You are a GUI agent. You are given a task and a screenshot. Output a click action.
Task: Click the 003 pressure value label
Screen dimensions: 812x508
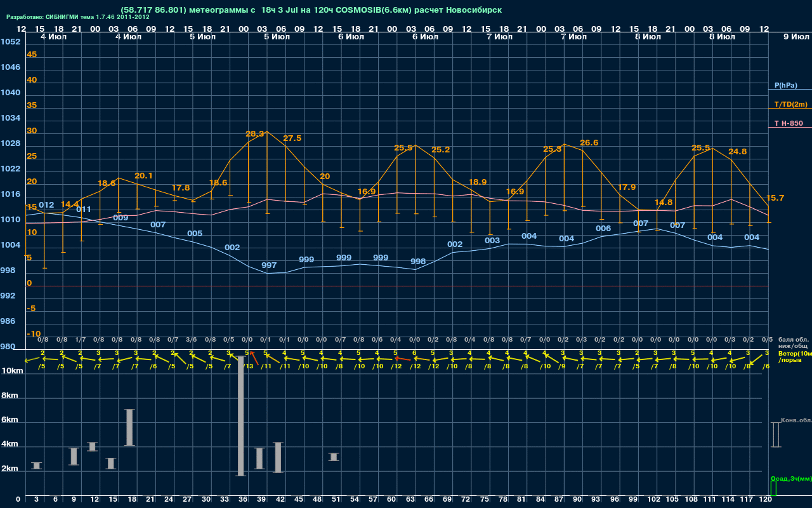492,241
